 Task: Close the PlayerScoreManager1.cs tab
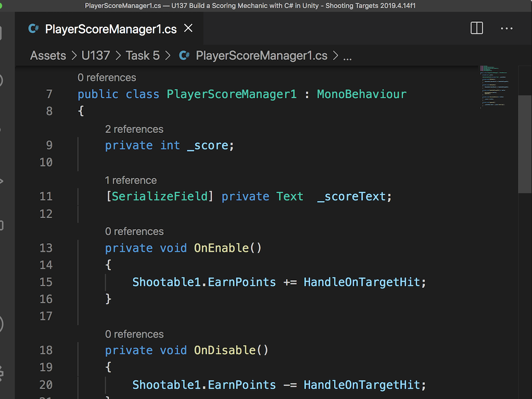pos(188,28)
